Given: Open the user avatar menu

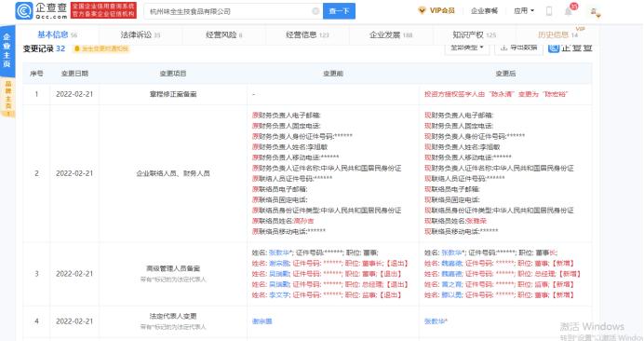Looking at the screenshot, I should [x=594, y=11].
